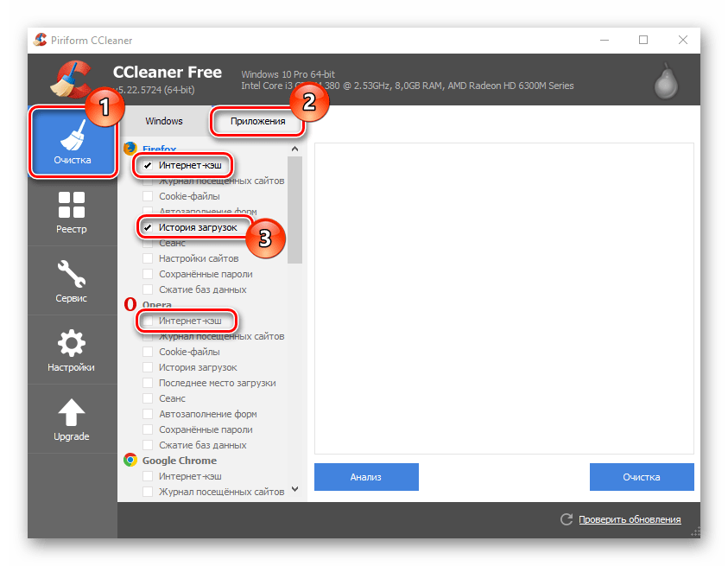
Task: Switch to the Windows tab
Action: coord(164,121)
